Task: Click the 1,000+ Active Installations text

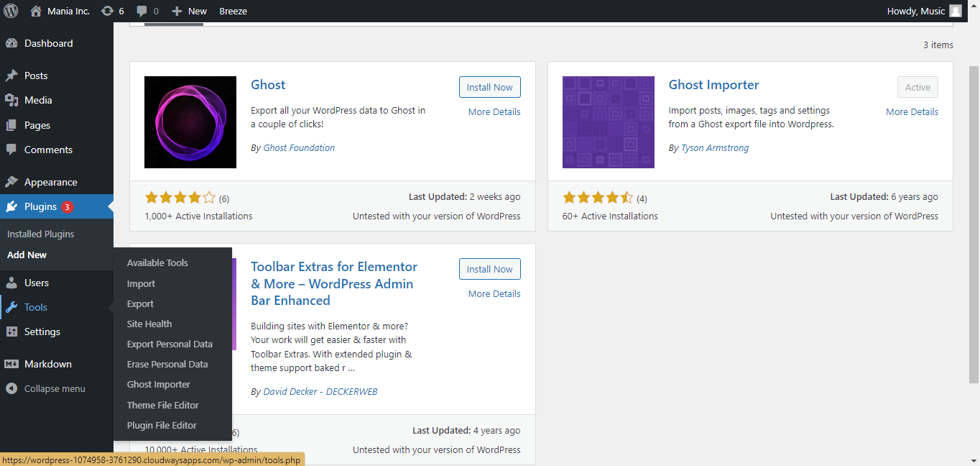Action: pyautogui.click(x=198, y=216)
